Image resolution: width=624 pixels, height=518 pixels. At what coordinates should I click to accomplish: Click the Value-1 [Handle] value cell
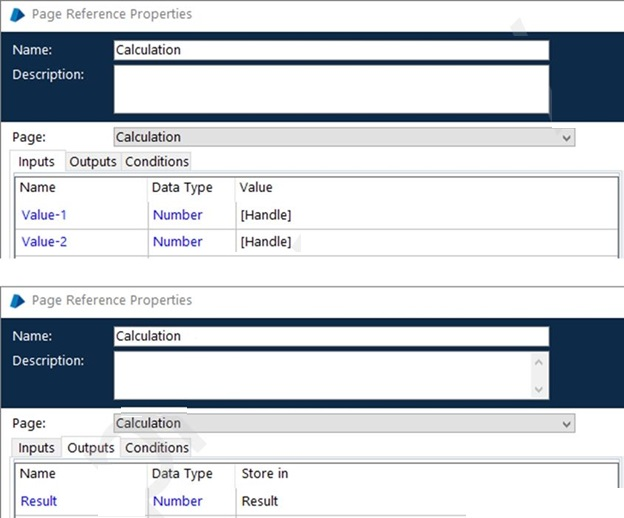point(427,215)
